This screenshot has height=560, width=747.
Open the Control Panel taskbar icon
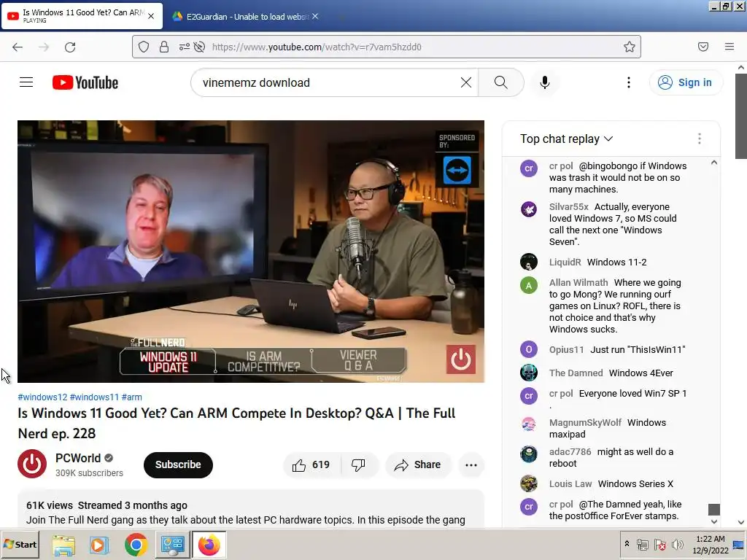point(172,545)
